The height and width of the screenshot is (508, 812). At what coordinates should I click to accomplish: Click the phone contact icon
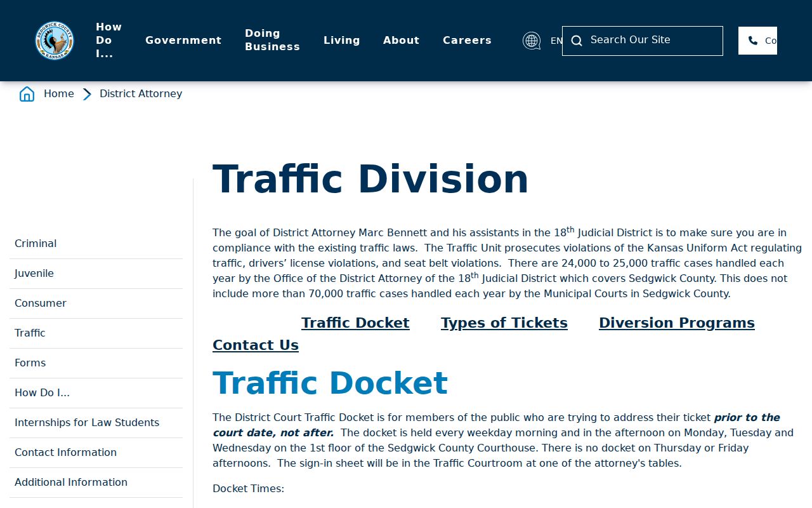click(x=753, y=41)
